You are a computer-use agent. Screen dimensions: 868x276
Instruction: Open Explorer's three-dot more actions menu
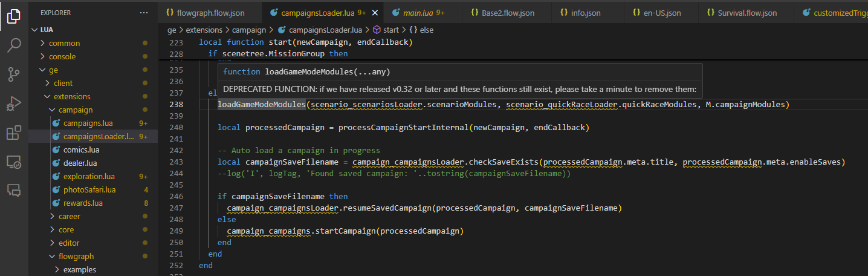143,12
